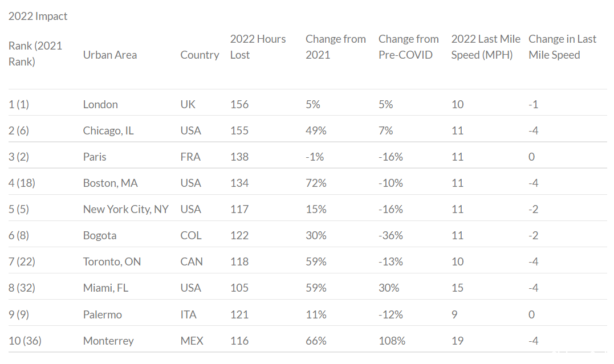Select the London city cell

(x=100, y=104)
